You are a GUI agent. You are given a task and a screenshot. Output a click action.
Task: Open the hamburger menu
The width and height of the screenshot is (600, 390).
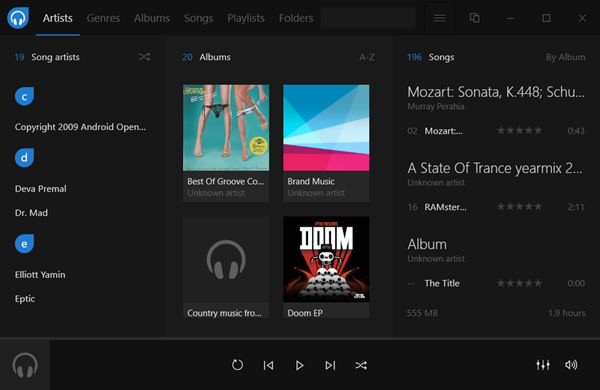coord(439,18)
